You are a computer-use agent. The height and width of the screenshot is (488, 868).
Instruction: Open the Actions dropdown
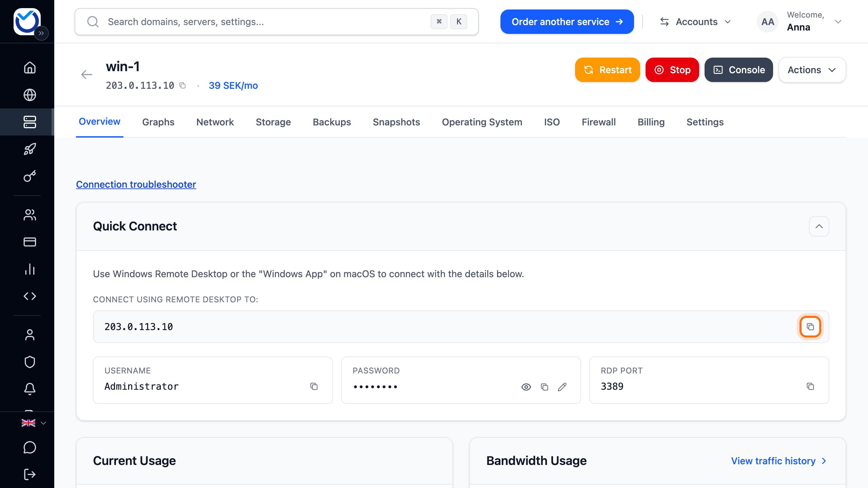(x=812, y=70)
